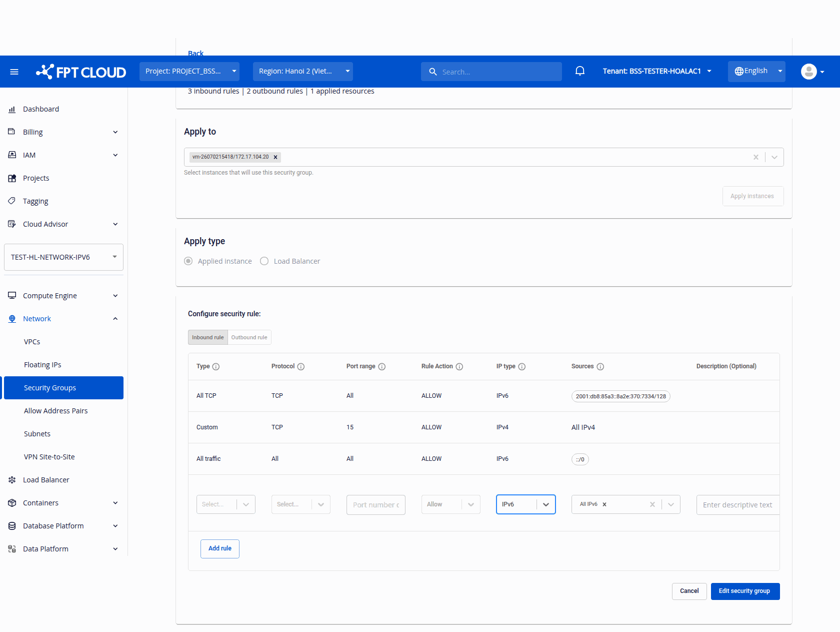Image resolution: width=840 pixels, height=632 pixels.
Task: Open the user avatar account menu
Action: coord(812,72)
